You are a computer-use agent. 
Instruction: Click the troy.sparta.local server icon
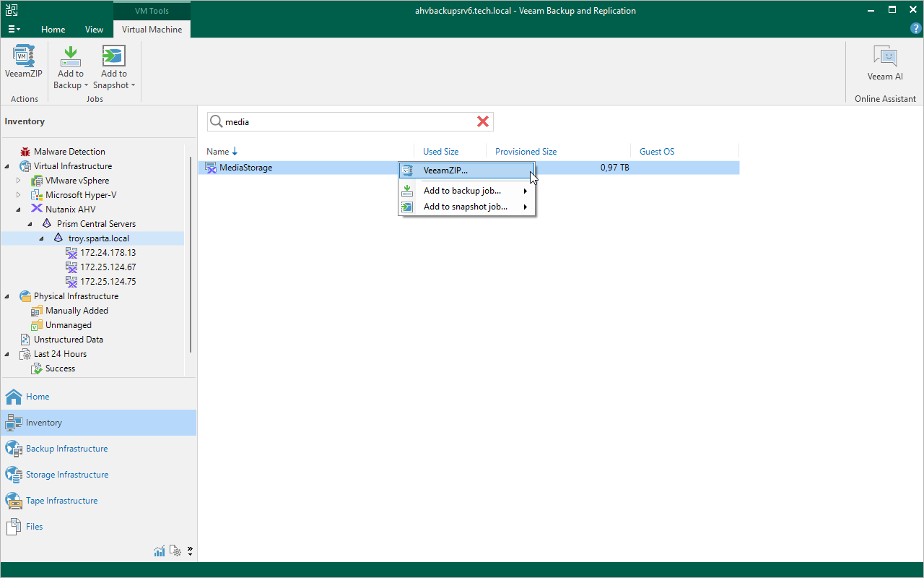click(x=59, y=238)
